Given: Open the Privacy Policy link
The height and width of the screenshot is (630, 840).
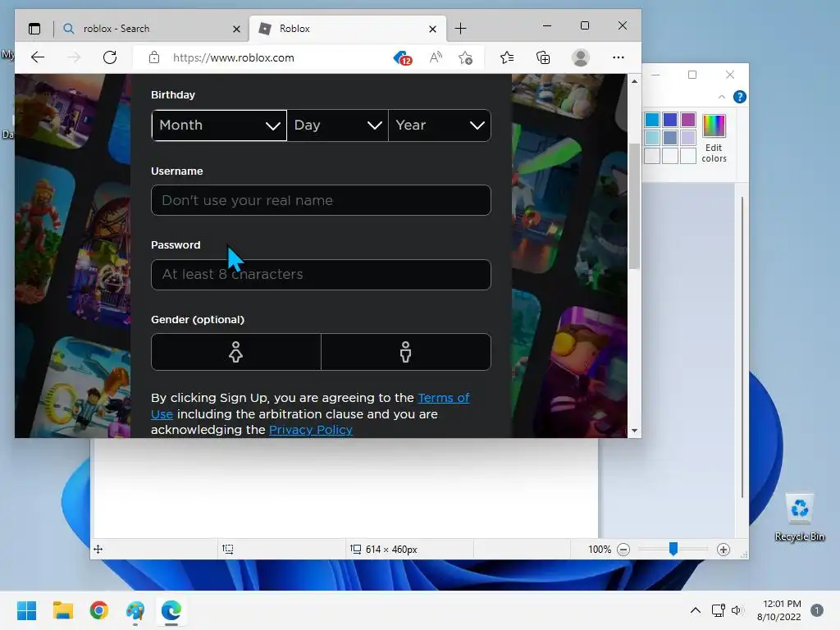Looking at the screenshot, I should (311, 430).
